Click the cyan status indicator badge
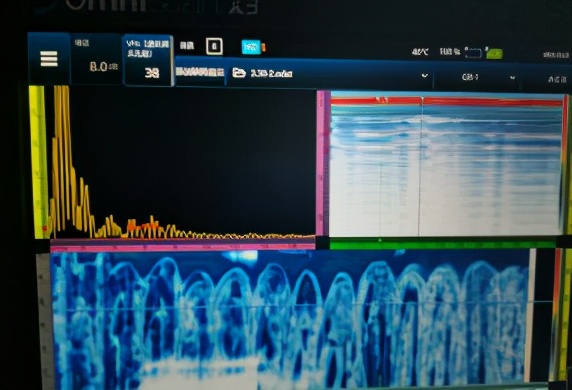 [251, 47]
